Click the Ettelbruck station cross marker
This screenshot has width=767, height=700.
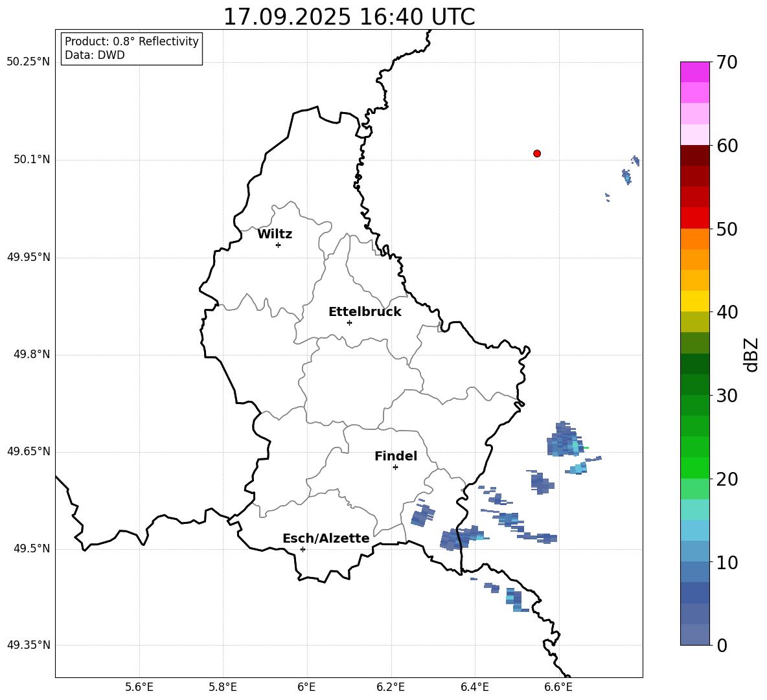349,322
